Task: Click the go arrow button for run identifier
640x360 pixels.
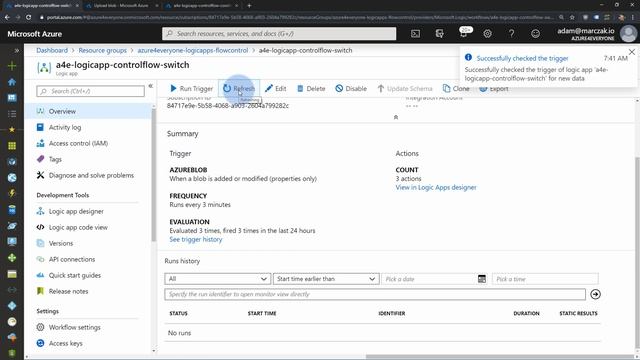Action: [x=595, y=294]
